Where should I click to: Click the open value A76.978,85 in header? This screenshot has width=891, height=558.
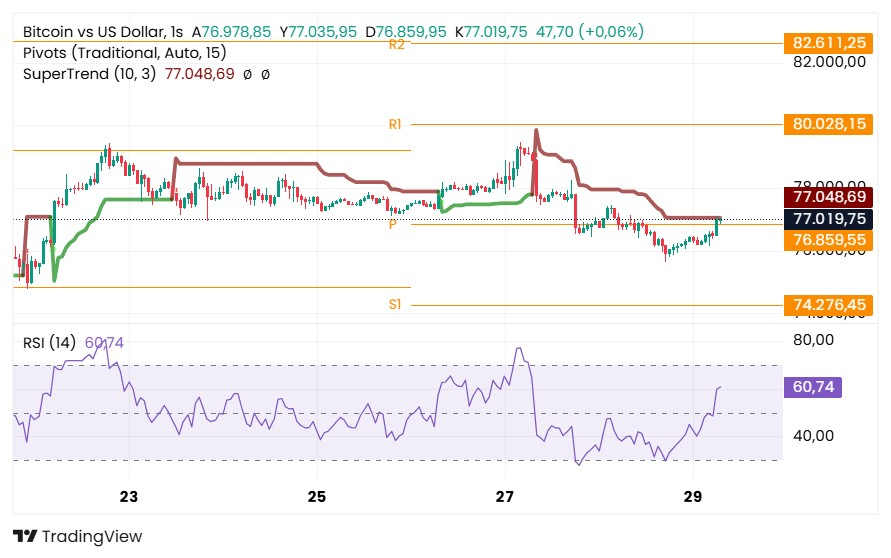tap(231, 32)
